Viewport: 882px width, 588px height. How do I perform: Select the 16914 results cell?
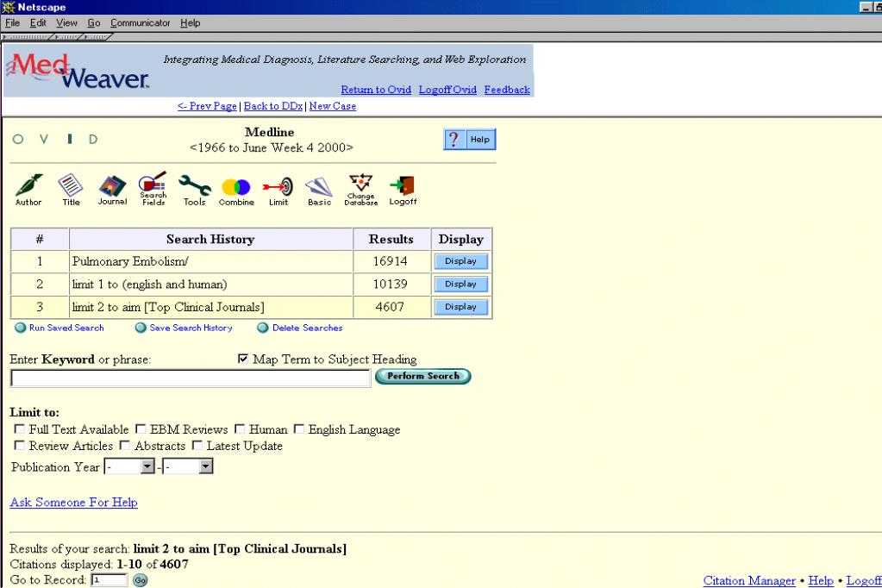[x=391, y=261]
